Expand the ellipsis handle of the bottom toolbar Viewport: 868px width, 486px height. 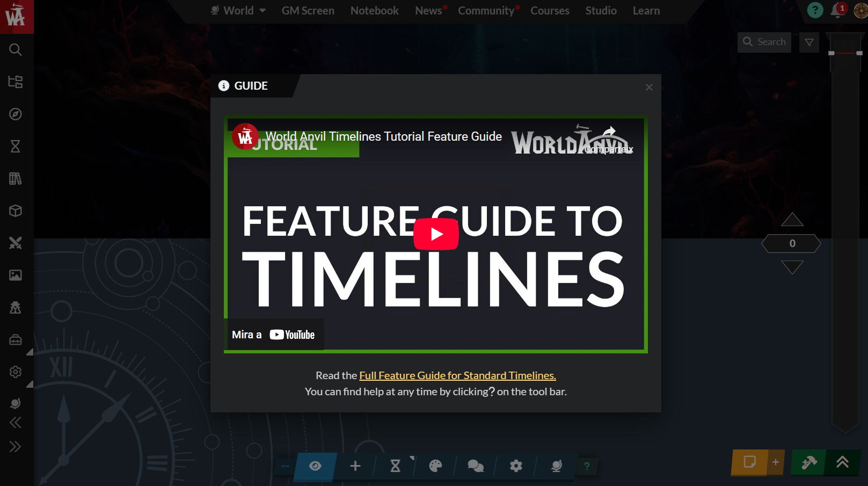coord(285,466)
